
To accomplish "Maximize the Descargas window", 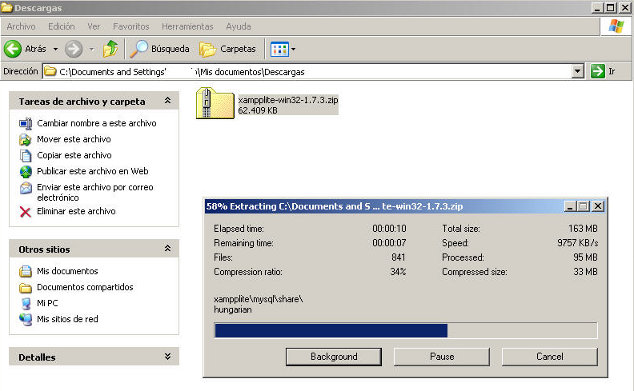I will [x=611, y=7].
